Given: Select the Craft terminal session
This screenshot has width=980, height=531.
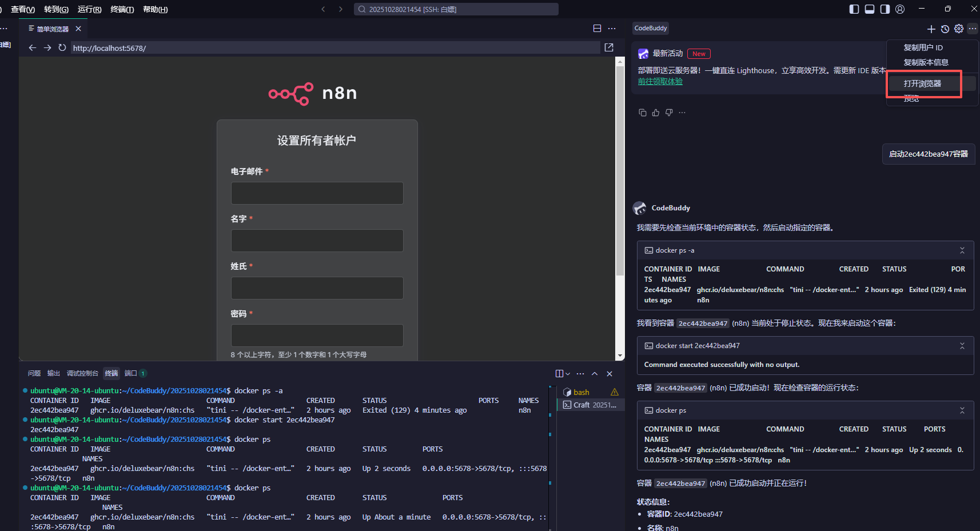Looking at the screenshot, I should [x=591, y=405].
